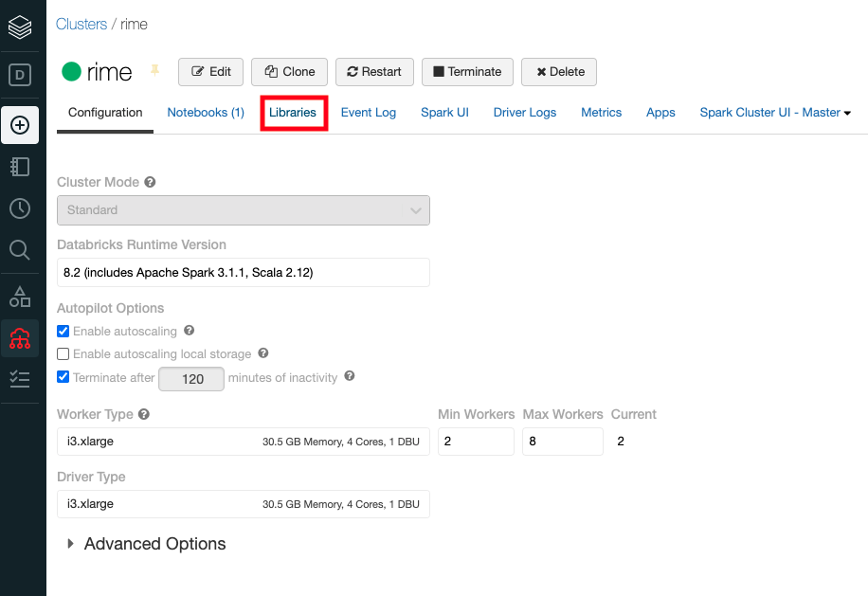Open the Workspace notebook icon in sidebar

(20, 167)
